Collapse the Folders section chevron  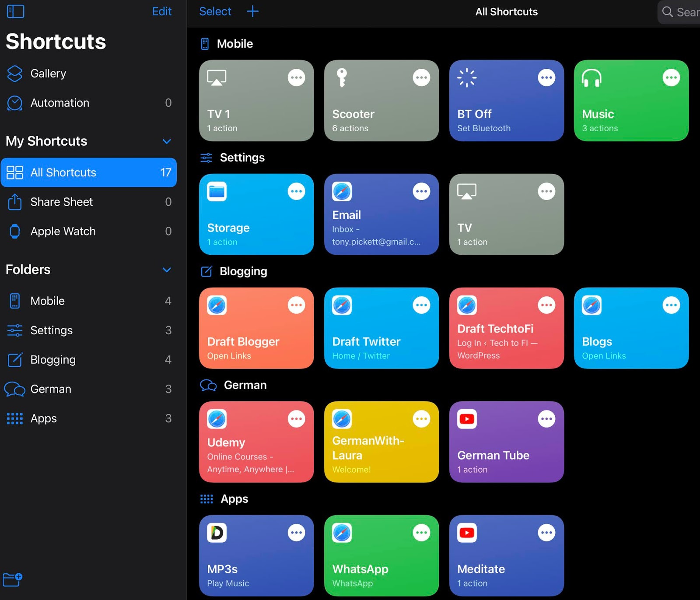[167, 270]
